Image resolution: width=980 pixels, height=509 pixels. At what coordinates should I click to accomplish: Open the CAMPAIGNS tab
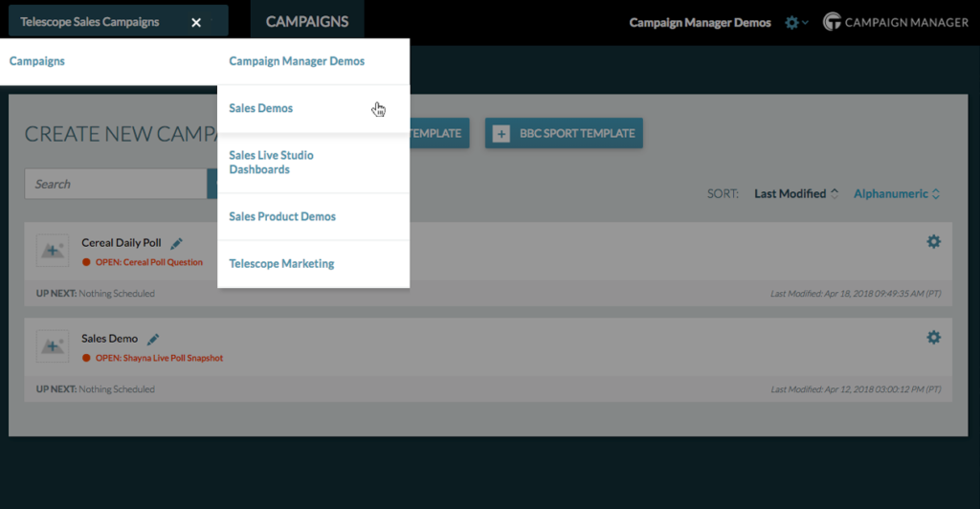click(307, 21)
